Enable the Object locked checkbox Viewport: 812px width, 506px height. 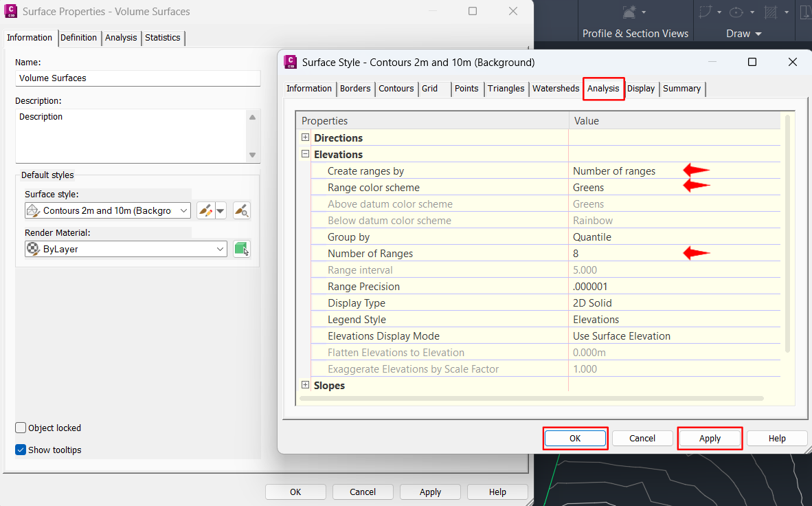click(21, 428)
